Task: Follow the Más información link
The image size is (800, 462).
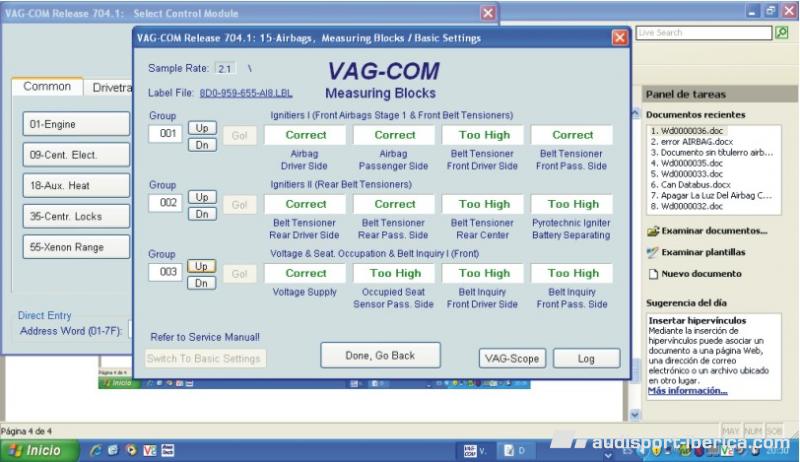Action: 687,391
